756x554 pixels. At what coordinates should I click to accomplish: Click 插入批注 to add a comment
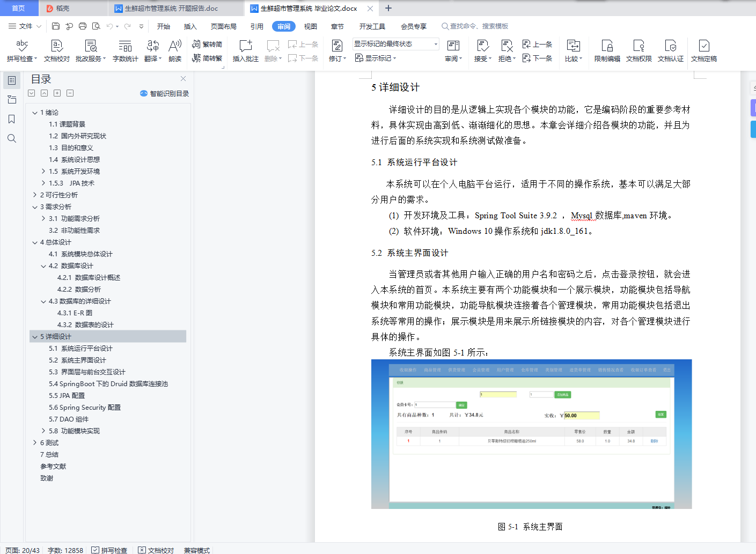[246, 51]
